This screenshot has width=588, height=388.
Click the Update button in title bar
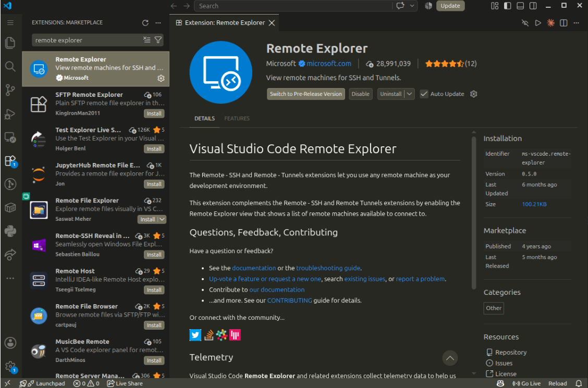point(450,6)
